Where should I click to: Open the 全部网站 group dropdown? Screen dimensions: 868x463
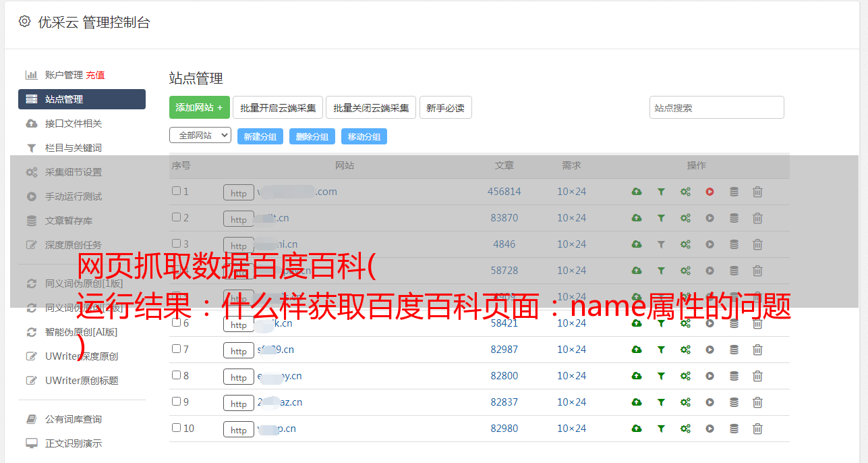(x=200, y=136)
